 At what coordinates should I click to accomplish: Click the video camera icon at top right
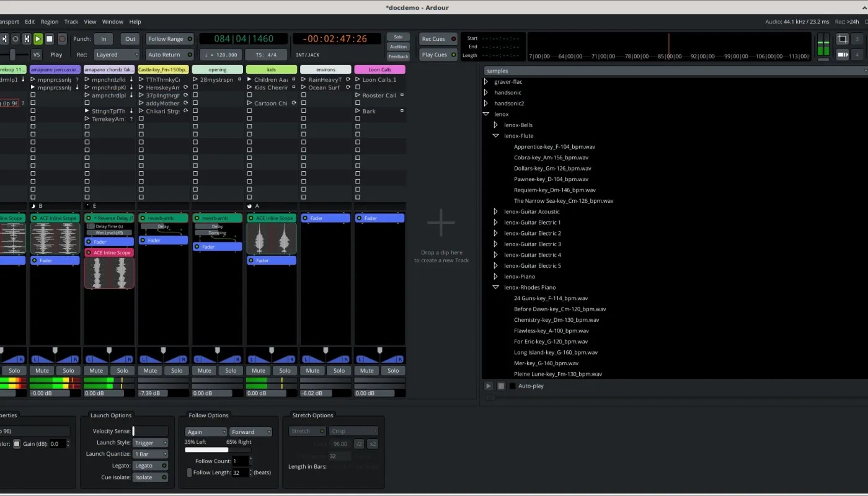[x=842, y=55]
